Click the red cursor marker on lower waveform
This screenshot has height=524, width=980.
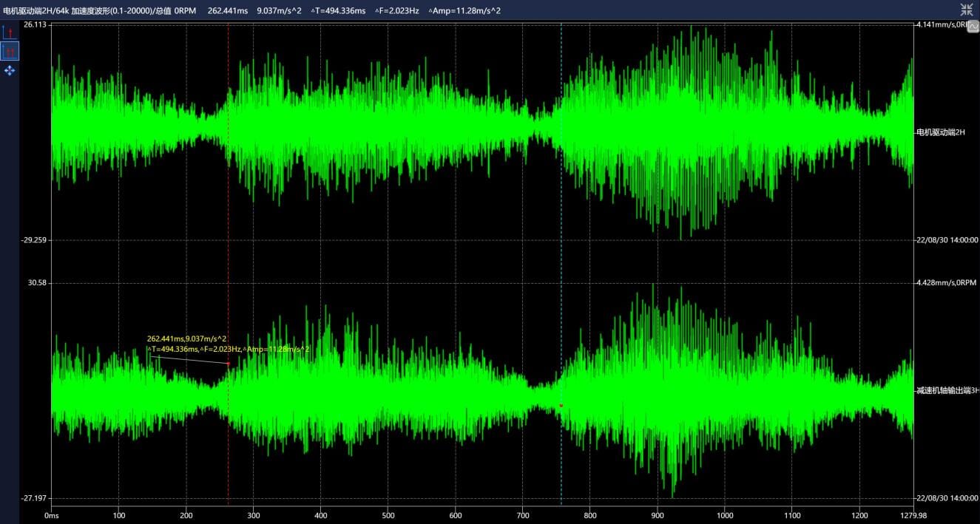point(229,364)
